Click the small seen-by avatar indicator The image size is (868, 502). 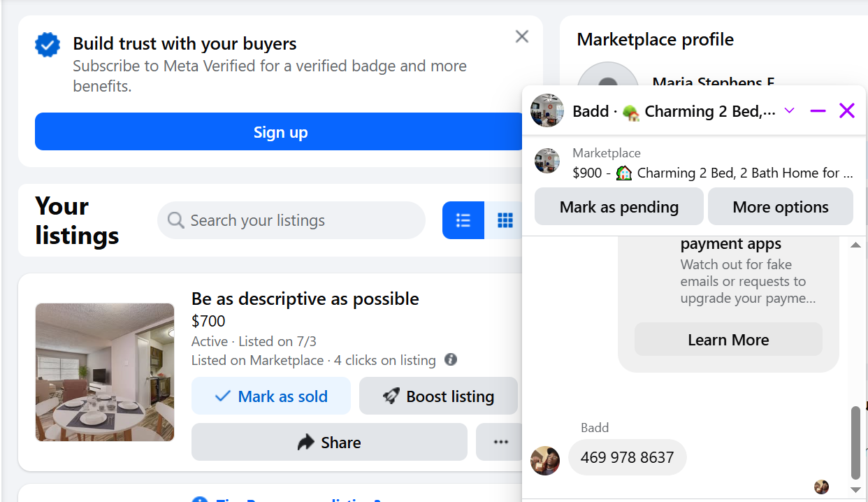(x=822, y=487)
